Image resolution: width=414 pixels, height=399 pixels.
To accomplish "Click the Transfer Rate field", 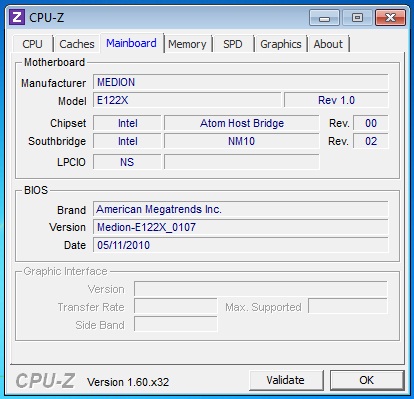I will pyautogui.click(x=176, y=307).
